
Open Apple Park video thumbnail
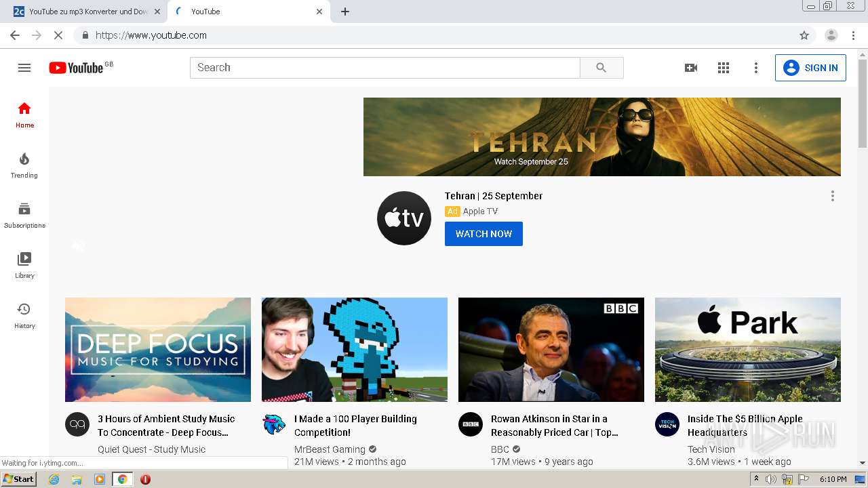(748, 350)
